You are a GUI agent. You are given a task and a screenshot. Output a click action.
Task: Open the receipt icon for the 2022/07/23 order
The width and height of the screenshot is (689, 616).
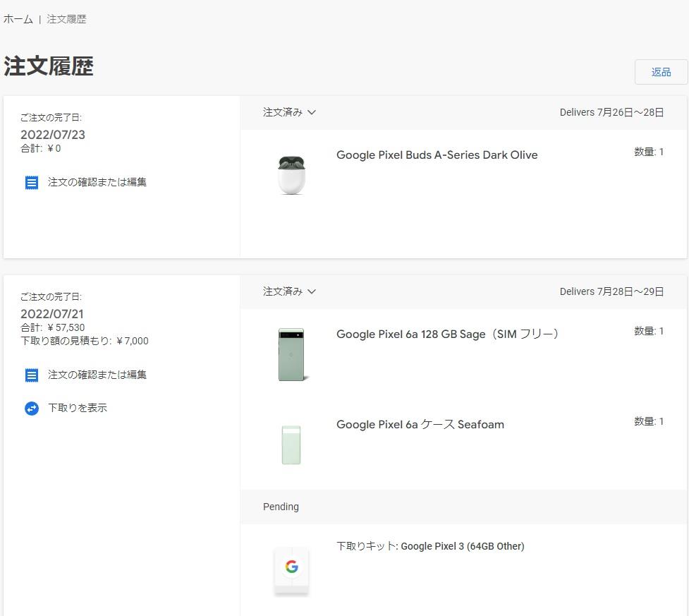pyautogui.click(x=32, y=183)
